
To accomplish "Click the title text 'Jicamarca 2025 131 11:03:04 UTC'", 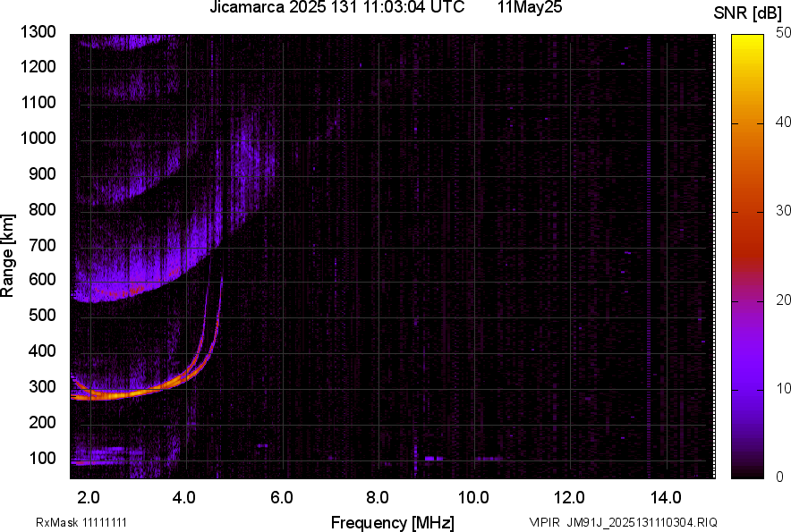I will click(337, 7).
